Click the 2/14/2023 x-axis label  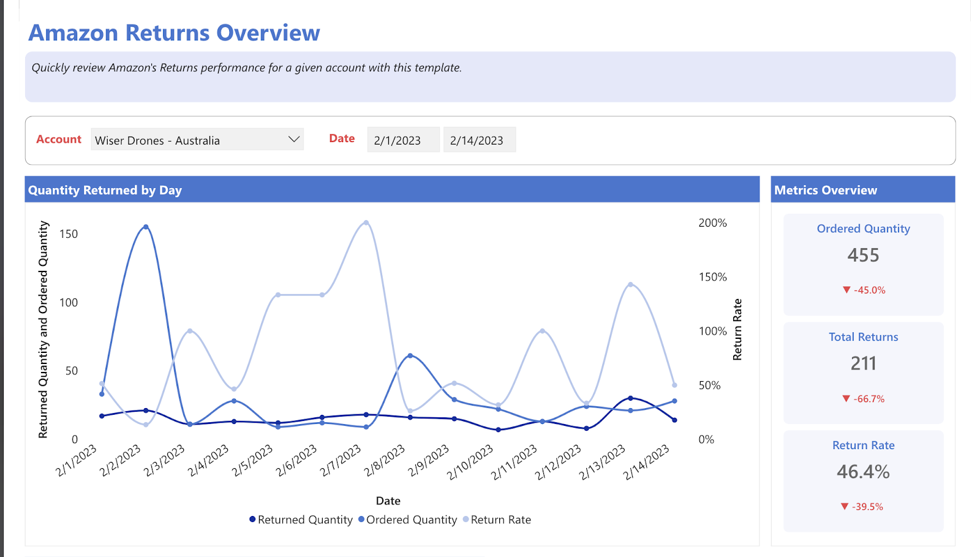click(x=647, y=463)
